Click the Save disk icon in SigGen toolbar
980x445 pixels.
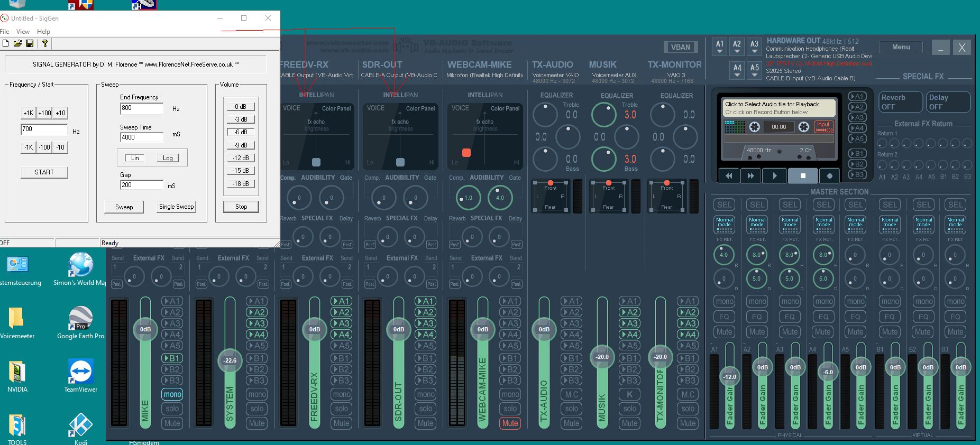[30, 43]
